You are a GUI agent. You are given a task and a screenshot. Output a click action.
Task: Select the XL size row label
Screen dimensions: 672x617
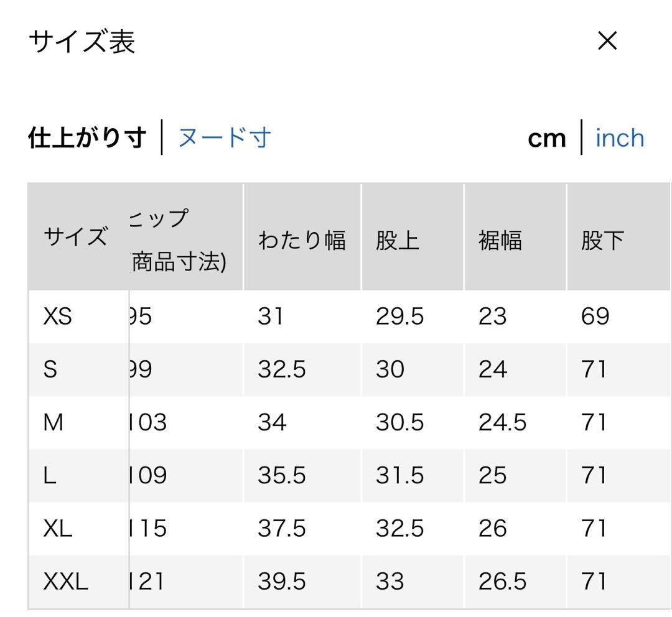tap(58, 528)
